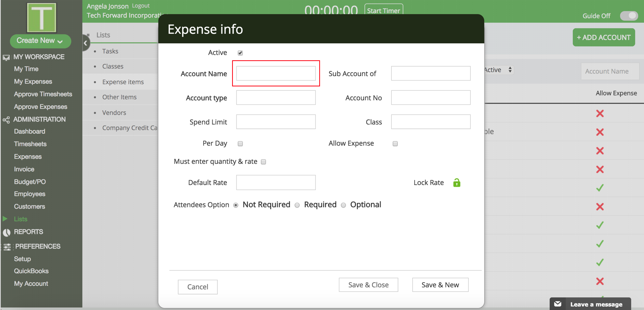Viewport: 644px width, 310px height.
Task: Uncheck the Active checkbox
Action: (240, 53)
